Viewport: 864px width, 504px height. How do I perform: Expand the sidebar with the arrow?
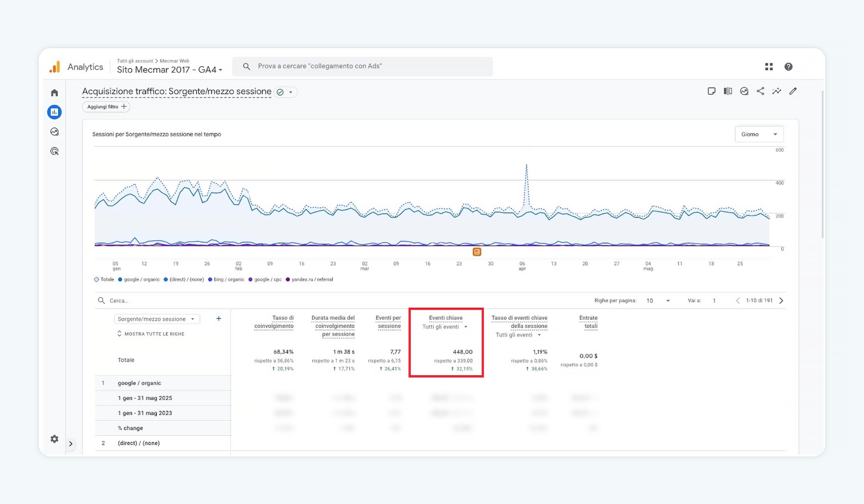pyautogui.click(x=71, y=444)
